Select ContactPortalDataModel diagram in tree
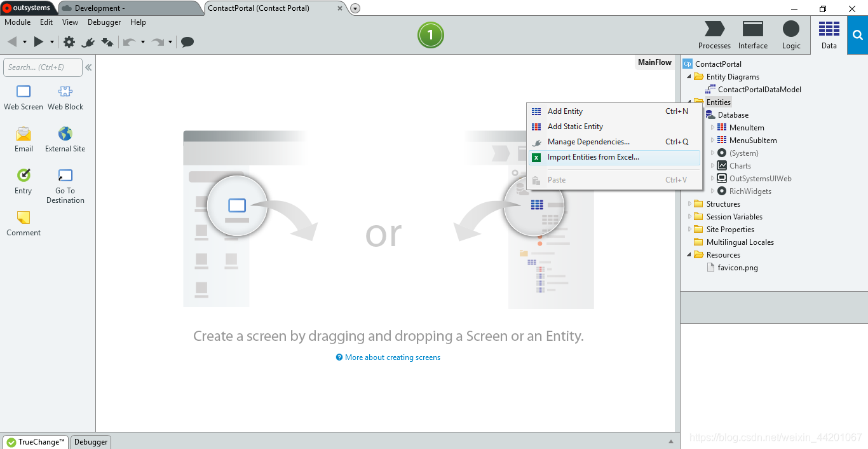This screenshot has width=868, height=449. (759, 90)
